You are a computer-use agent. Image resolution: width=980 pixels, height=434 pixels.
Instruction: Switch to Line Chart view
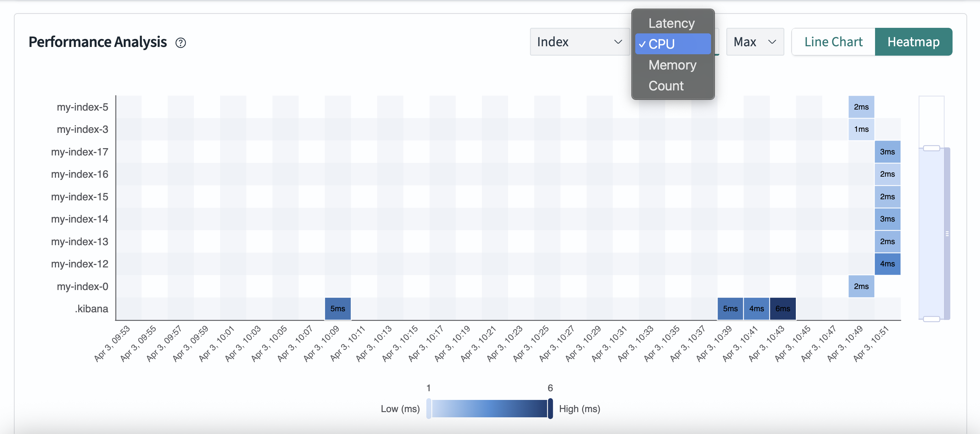tap(833, 42)
